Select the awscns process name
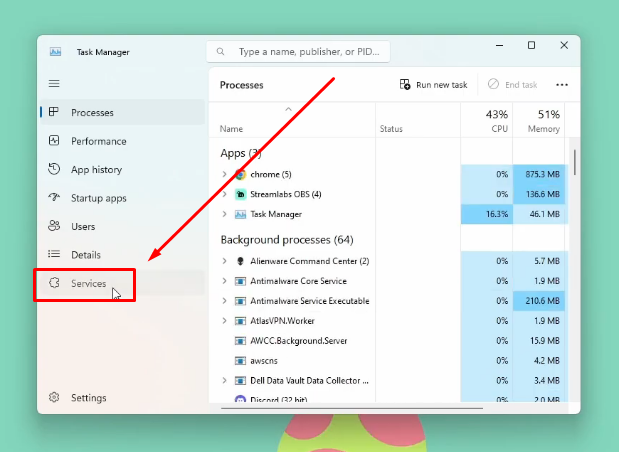The image size is (619, 452). pos(264,361)
